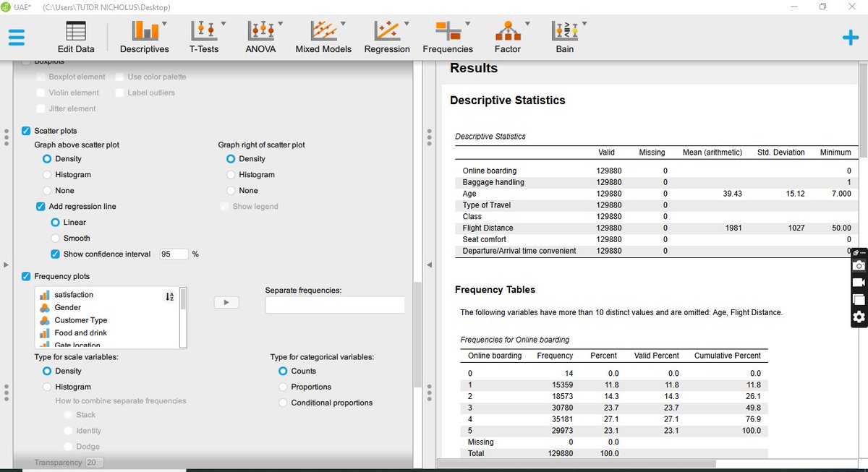Click the Results heading
Image resolution: width=868 pixels, height=472 pixels.
pyautogui.click(x=474, y=69)
